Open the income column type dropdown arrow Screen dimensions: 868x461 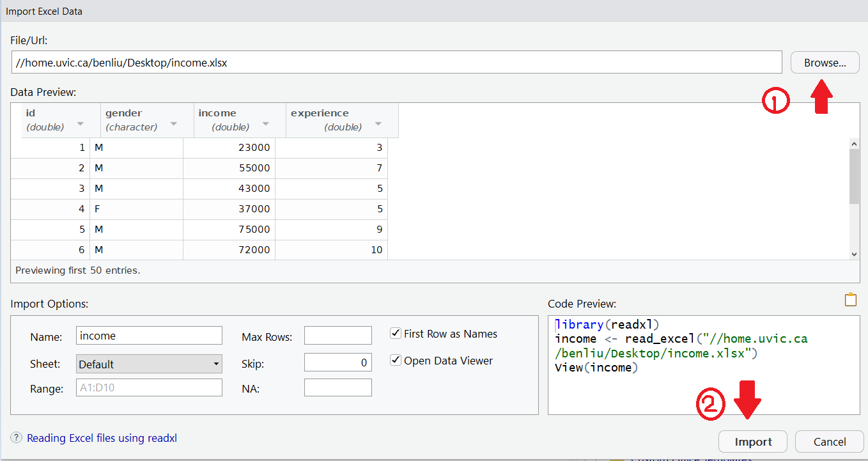pos(266,124)
